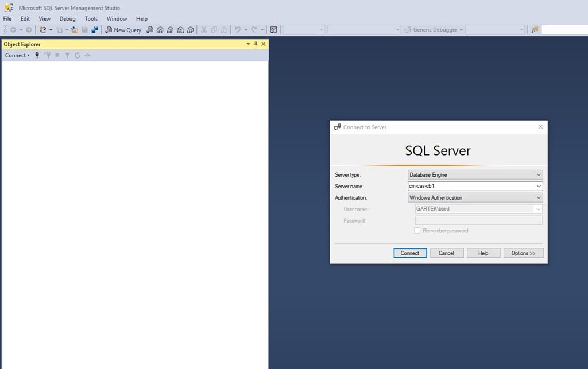Click the Disconnect plug icon in Object Explorer
Viewport: 588px width, 369px height.
pos(47,56)
